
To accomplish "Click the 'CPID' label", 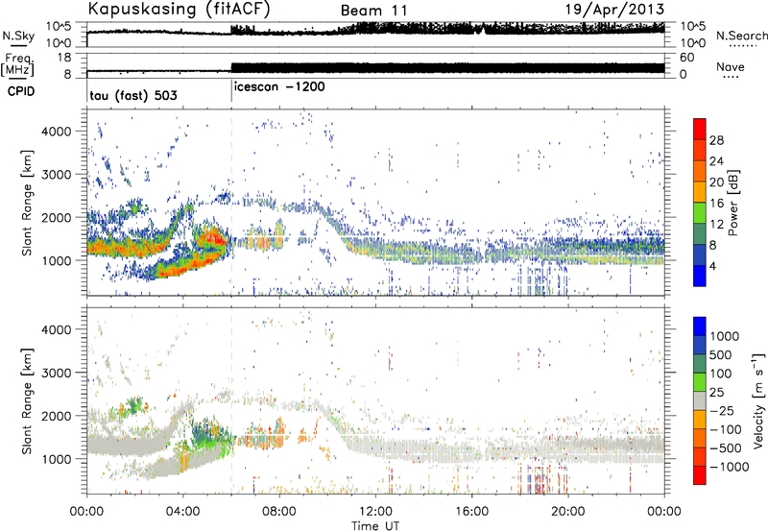I will point(21,91).
